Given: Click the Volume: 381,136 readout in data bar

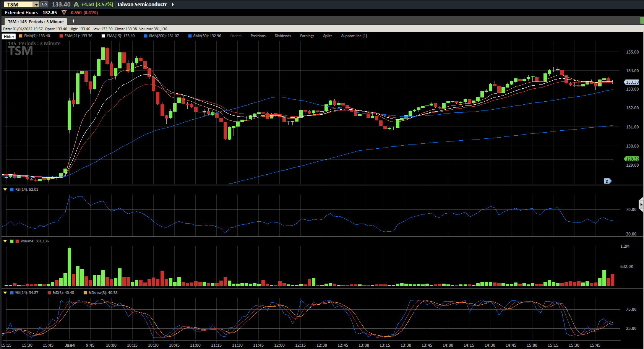Looking at the screenshot, I should tap(153, 29).
